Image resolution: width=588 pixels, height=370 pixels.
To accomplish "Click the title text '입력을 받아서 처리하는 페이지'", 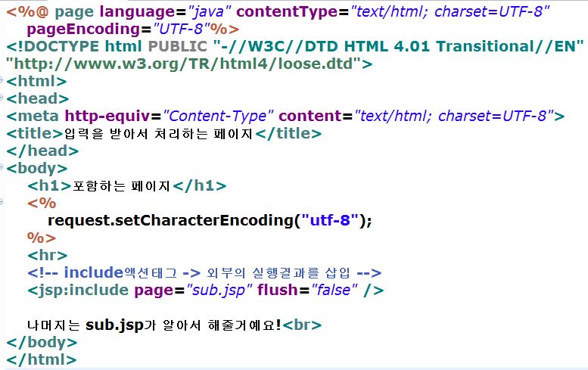I will pyautogui.click(x=159, y=134).
